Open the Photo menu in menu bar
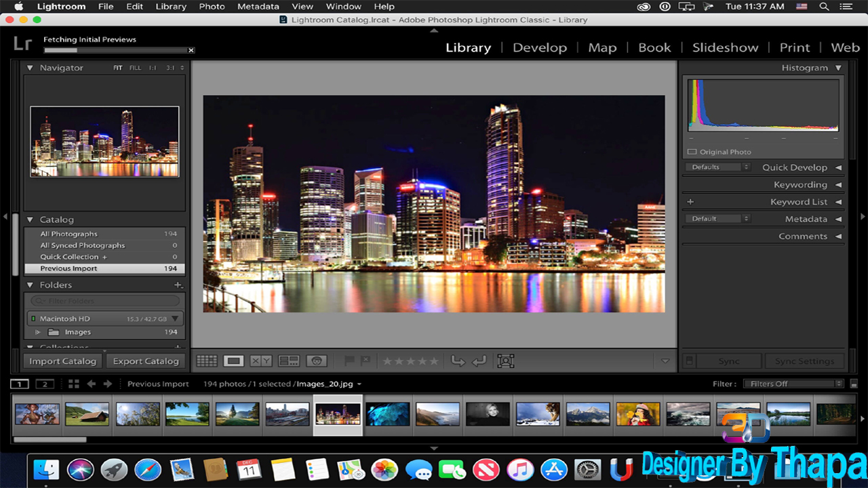868x488 pixels. (212, 7)
